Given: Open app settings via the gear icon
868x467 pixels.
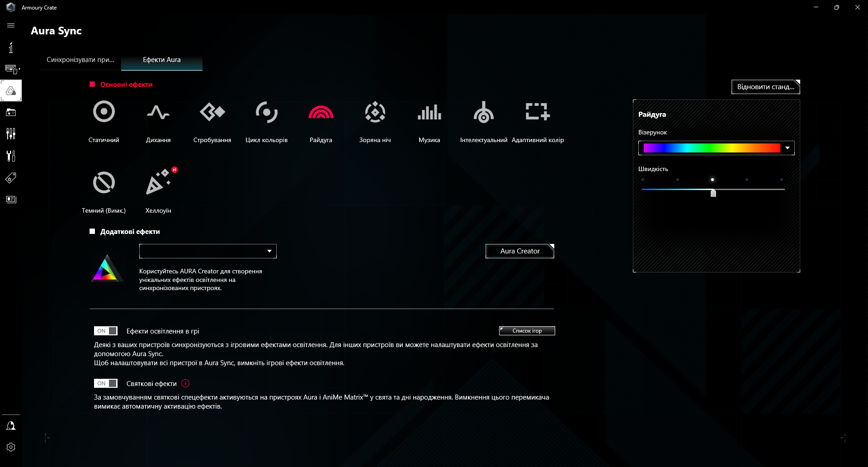Looking at the screenshot, I should pyautogui.click(x=11, y=447).
